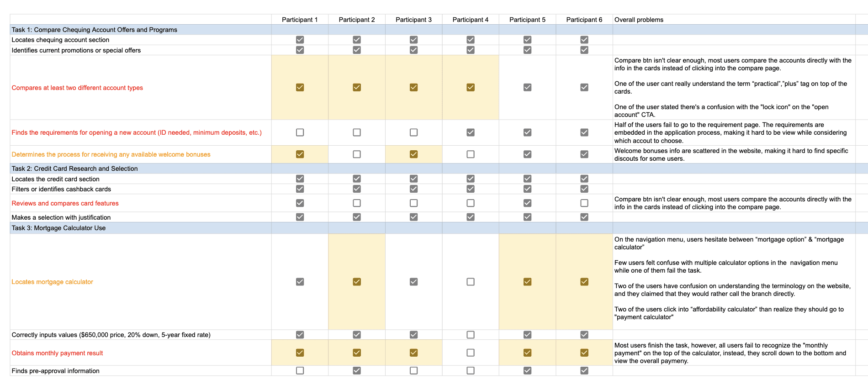Check Participant 4 Reviews and compares card features
868x390 pixels.
(x=471, y=203)
